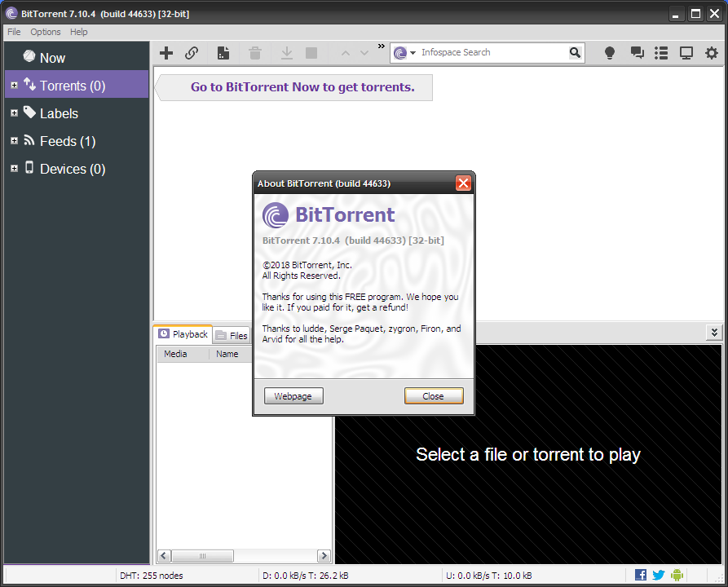This screenshot has width=728, height=587.
Task: Click the remote monitor icon
Action: [x=686, y=53]
